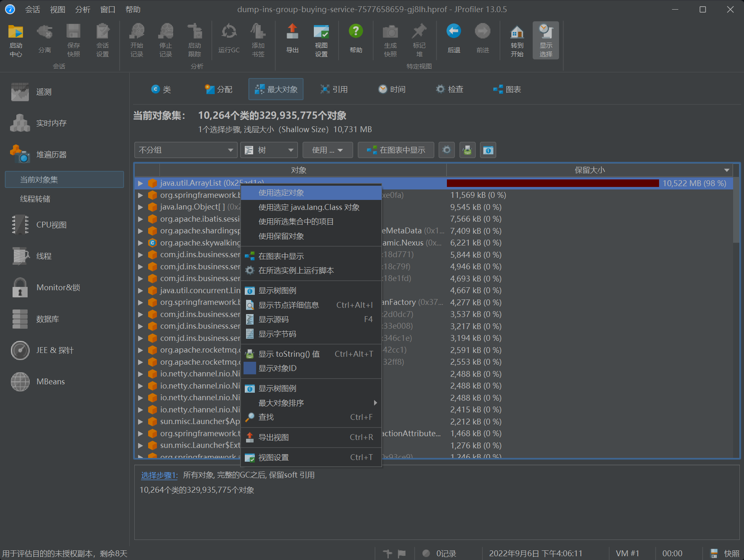Click the flag icon in status bar
The height and width of the screenshot is (560, 744).
pyautogui.click(x=402, y=553)
